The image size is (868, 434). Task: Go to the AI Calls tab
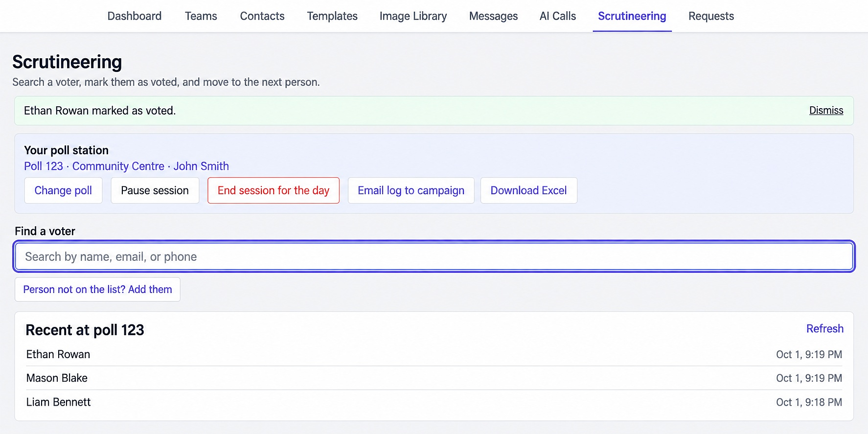tap(558, 16)
